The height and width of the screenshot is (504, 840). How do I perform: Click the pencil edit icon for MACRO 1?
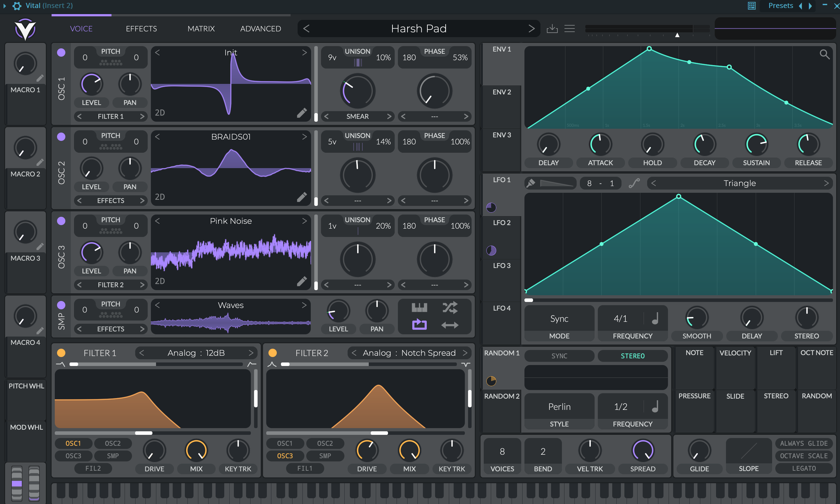point(40,78)
